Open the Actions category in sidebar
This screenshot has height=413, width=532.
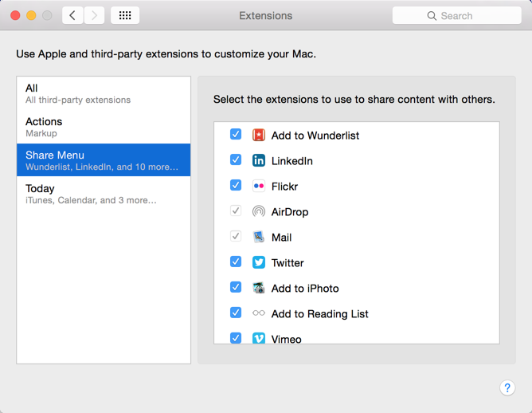104,127
